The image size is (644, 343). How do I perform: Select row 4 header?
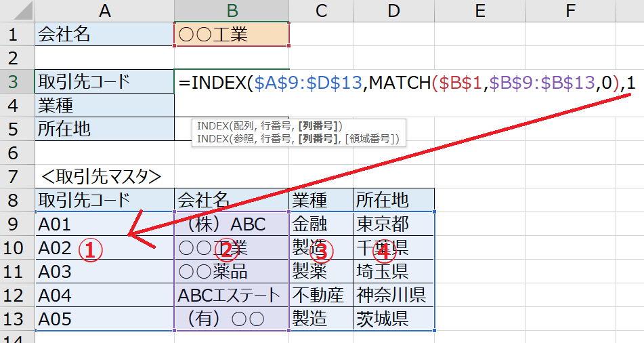(17, 105)
